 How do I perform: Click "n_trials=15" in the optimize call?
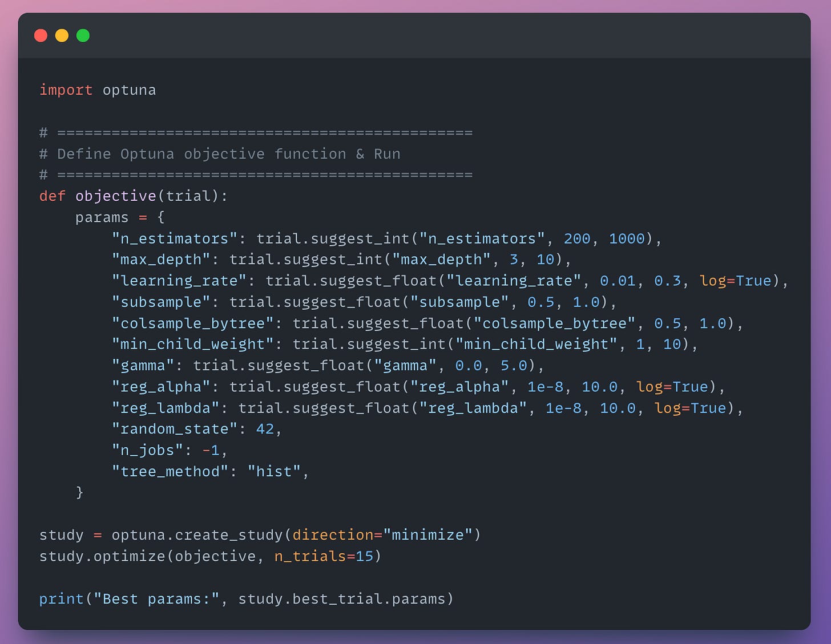pos(324,556)
